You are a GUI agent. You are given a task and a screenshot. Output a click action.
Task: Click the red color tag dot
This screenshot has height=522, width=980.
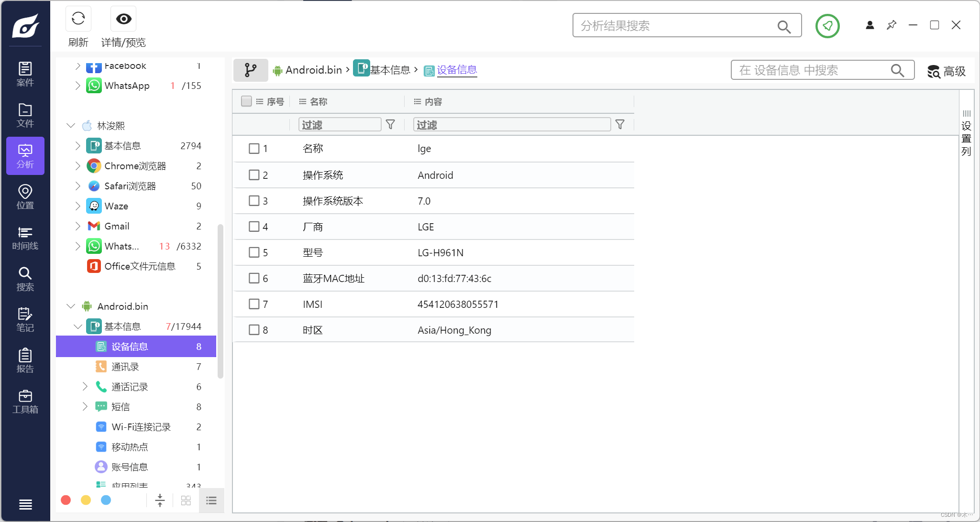tap(66, 500)
